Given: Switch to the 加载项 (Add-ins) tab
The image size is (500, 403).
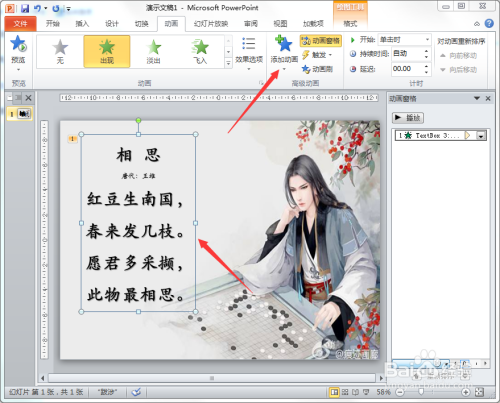Looking at the screenshot, I should tap(313, 24).
